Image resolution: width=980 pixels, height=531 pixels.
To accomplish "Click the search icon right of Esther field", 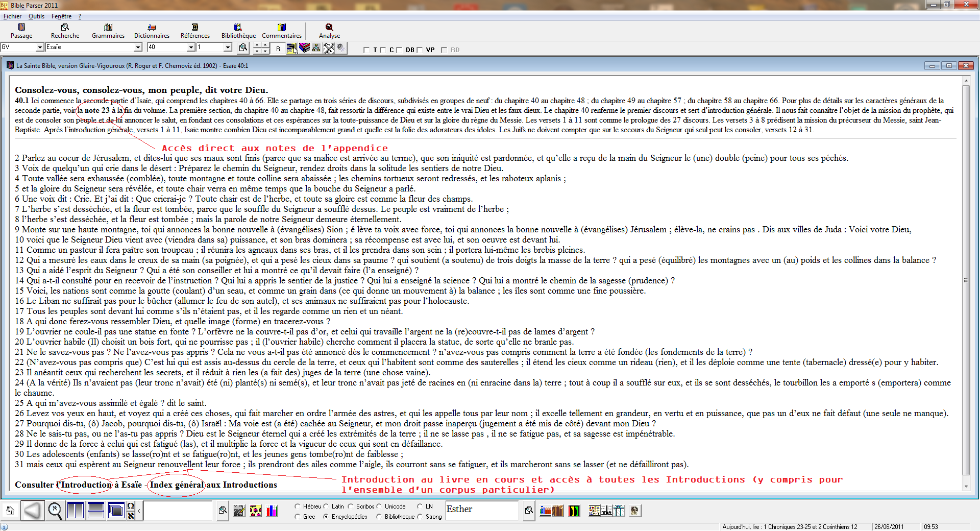I will coord(529,510).
